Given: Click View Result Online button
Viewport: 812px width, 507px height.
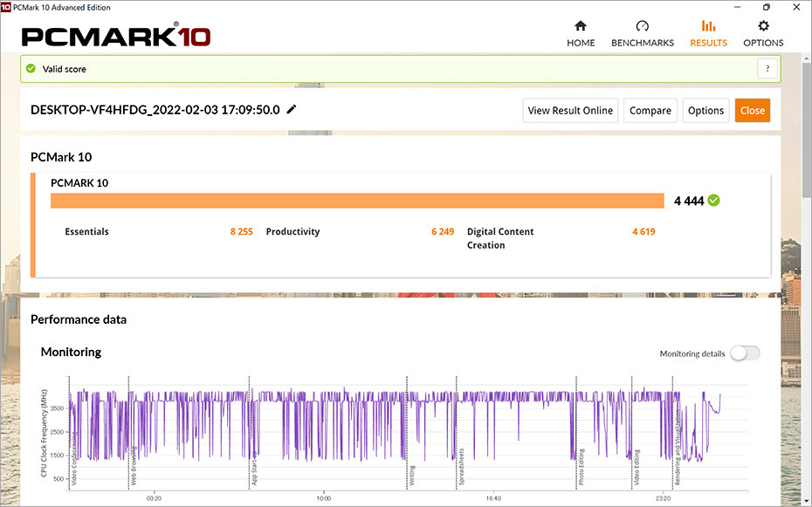Looking at the screenshot, I should point(570,111).
